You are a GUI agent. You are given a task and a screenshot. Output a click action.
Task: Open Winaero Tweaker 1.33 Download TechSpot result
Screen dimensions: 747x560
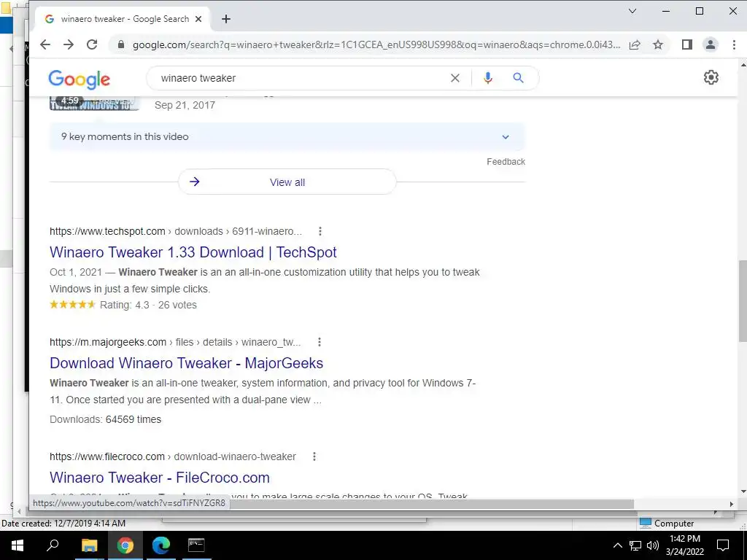(x=193, y=252)
